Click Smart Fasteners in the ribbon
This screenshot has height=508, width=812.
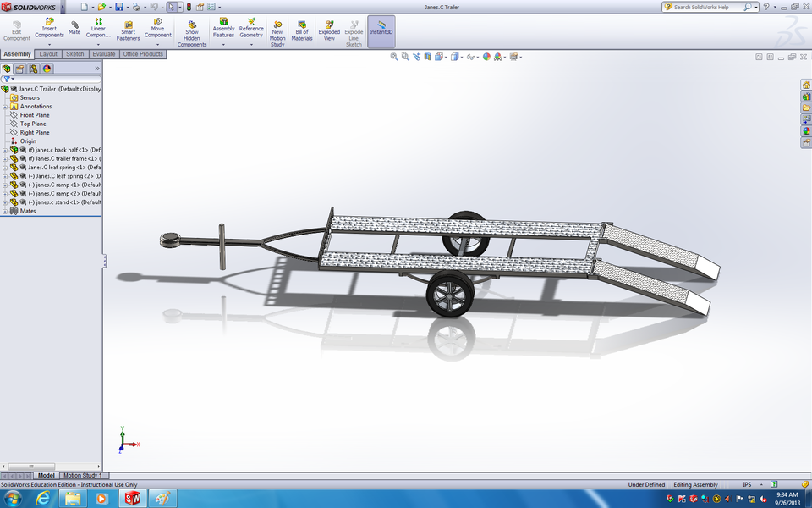[128, 31]
